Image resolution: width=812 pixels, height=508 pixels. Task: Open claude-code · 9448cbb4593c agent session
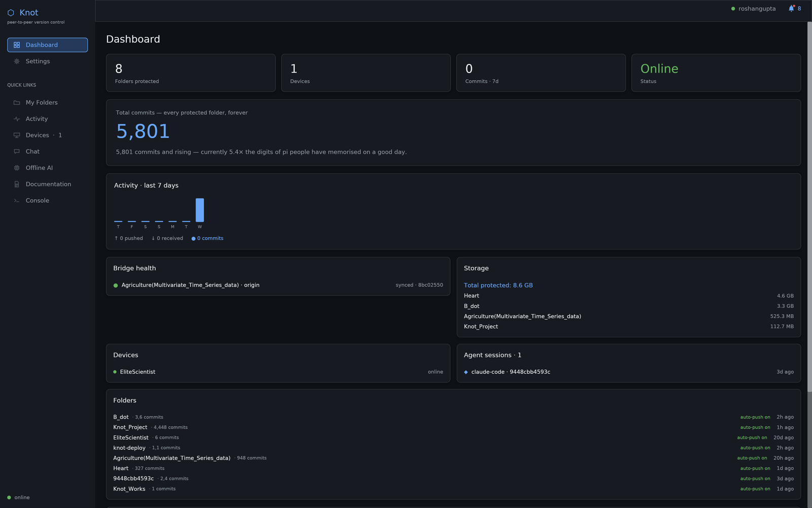tap(629, 372)
